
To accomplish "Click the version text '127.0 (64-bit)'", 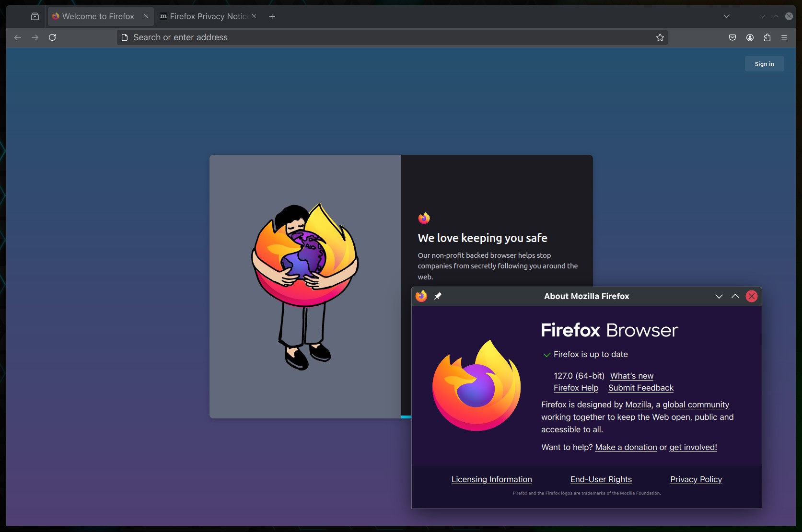I will pos(579,376).
